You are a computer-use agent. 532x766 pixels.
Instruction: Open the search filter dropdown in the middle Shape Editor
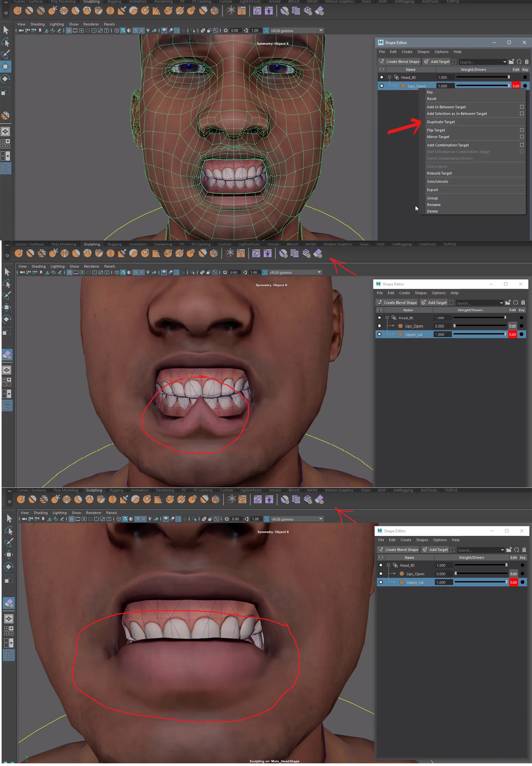click(x=501, y=303)
